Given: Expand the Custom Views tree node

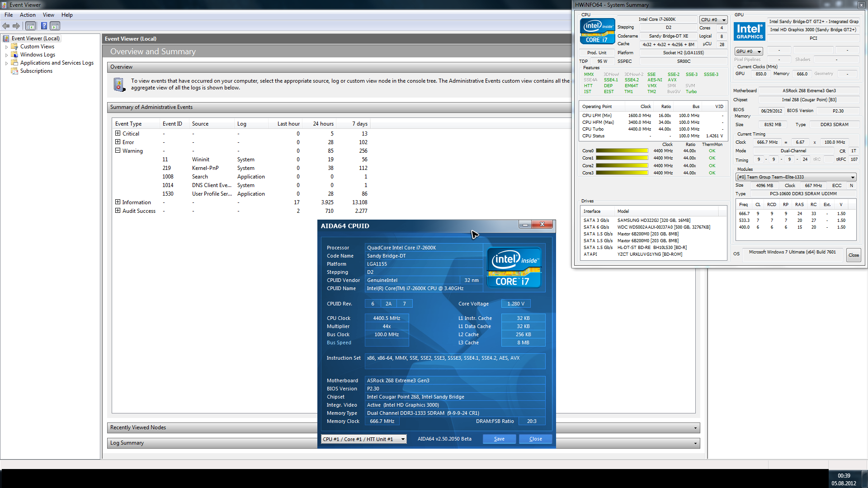Looking at the screenshot, I should click(6, 47).
